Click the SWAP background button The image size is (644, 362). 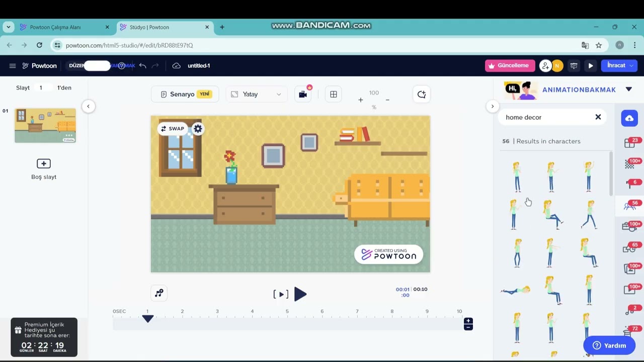click(x=173, y=129)
